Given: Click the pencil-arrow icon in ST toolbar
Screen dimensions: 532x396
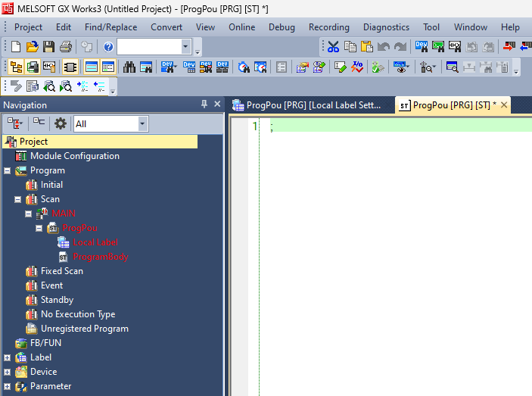Looking at the screenshot, I should [x=16, y=86].
